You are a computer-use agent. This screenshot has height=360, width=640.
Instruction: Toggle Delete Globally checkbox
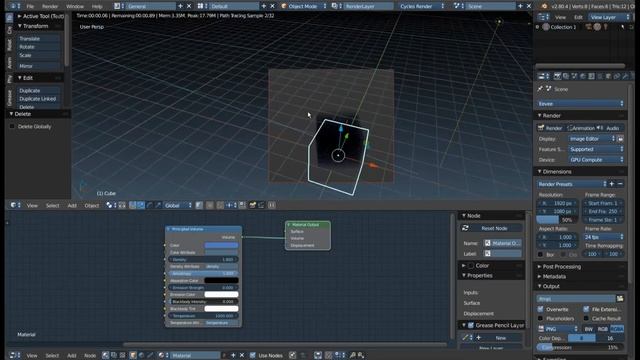pyautogui.click(x=12, y=127)
